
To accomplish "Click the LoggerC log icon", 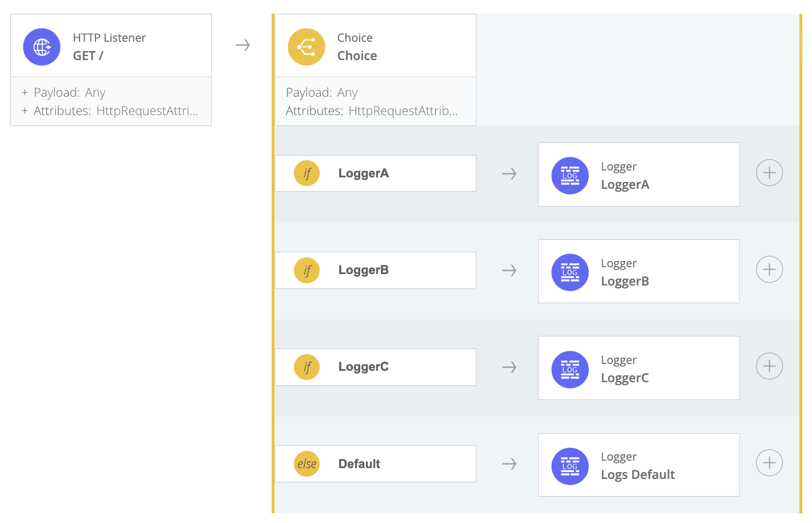I will (x=570, y=369).
